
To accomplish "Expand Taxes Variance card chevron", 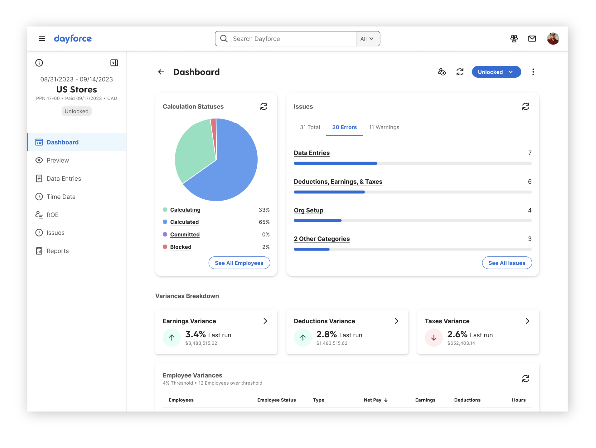I will click(x=528, y=321).
